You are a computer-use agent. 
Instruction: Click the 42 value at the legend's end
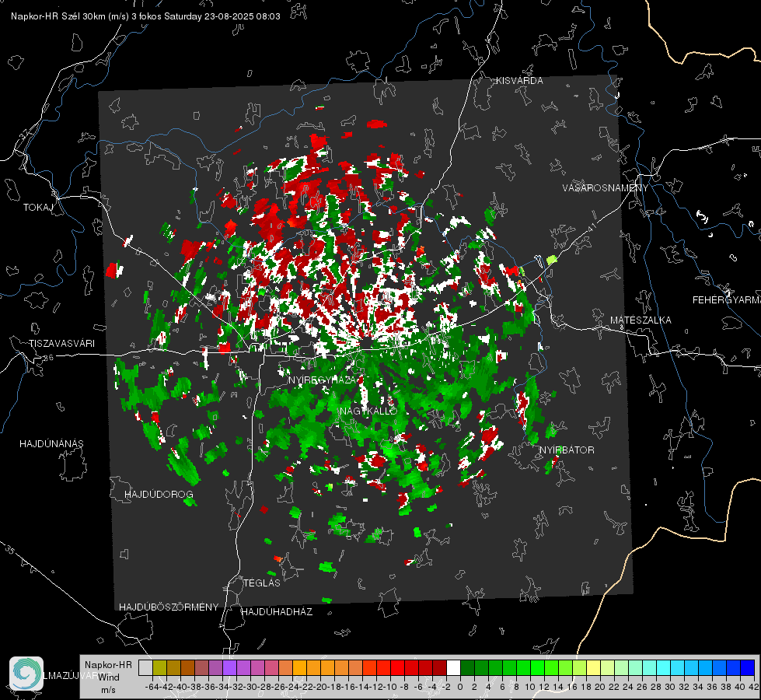[x=754, y=687]
